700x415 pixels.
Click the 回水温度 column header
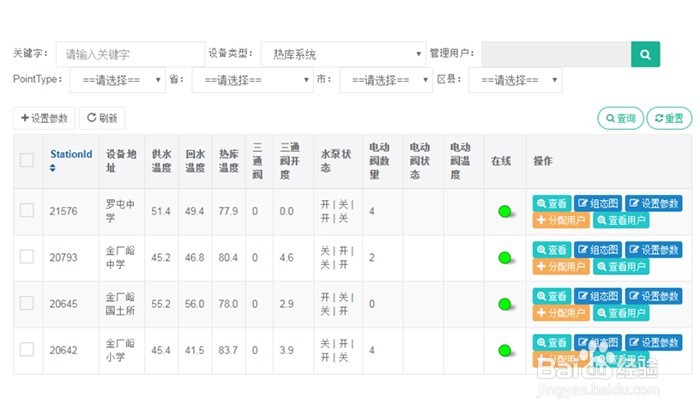(195, 161)
